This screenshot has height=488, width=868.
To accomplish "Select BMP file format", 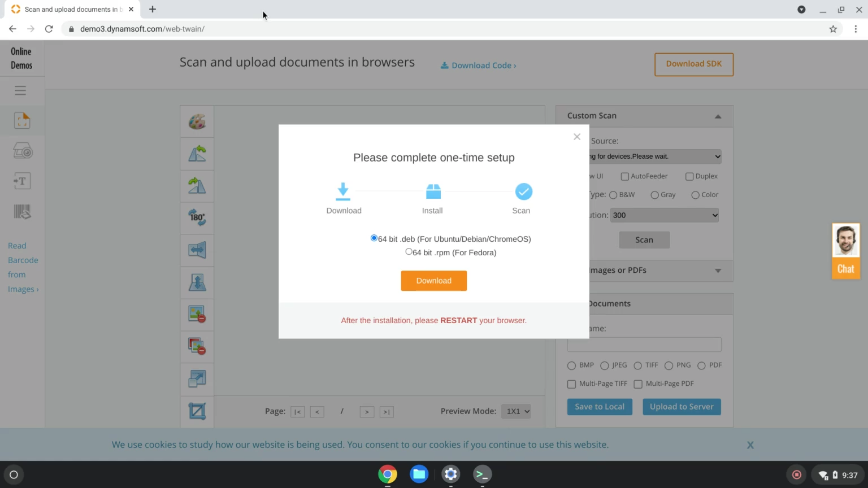I will click(x=571, y=365).
